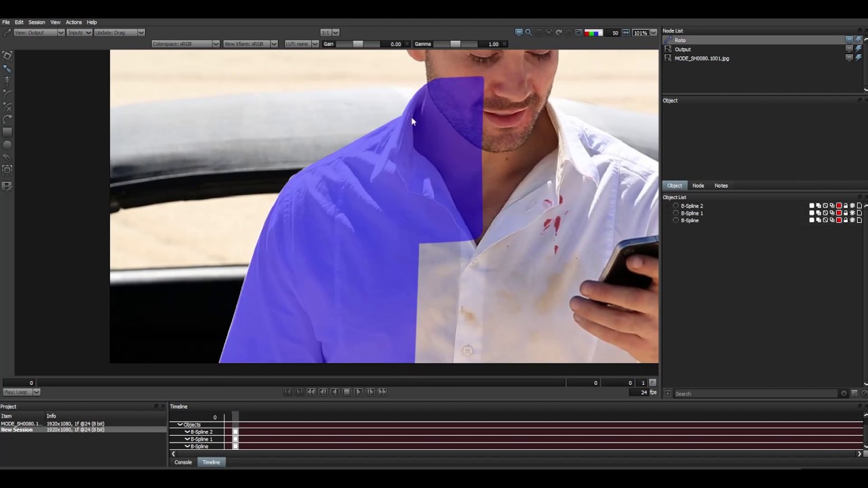Open the Update: Drag dropdown
Viewport: 868px width, 488px height.
click(119, 33)
